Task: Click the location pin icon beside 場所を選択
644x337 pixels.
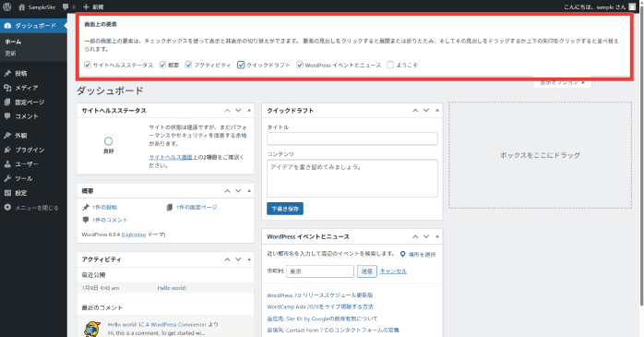Action: point(403,255)
